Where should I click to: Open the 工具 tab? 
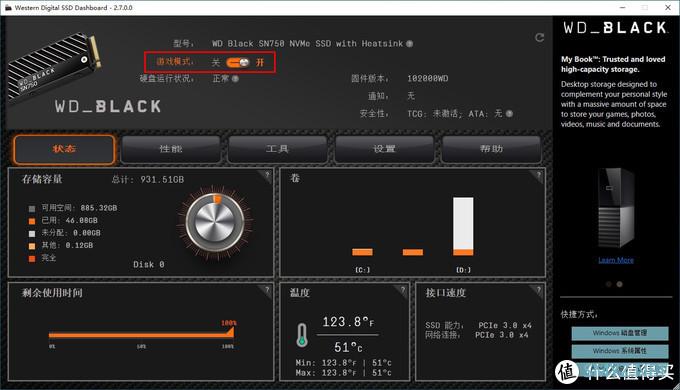coord(278,149)
